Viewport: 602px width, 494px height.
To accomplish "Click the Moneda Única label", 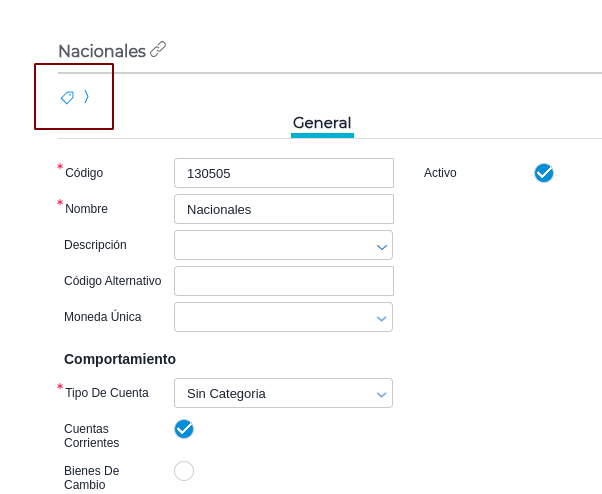I will coord(102,317).
